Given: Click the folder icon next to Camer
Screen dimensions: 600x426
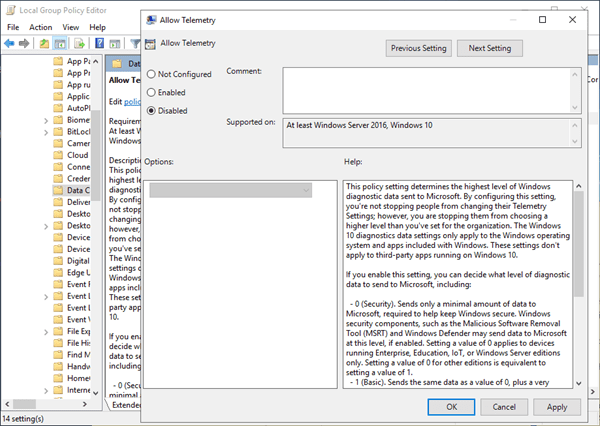Looking at the screenshot, I should coord(58,143).
